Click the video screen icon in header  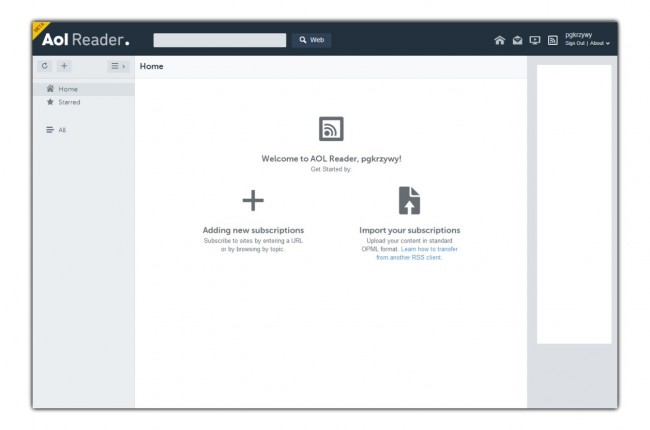[x=535, y=40]
